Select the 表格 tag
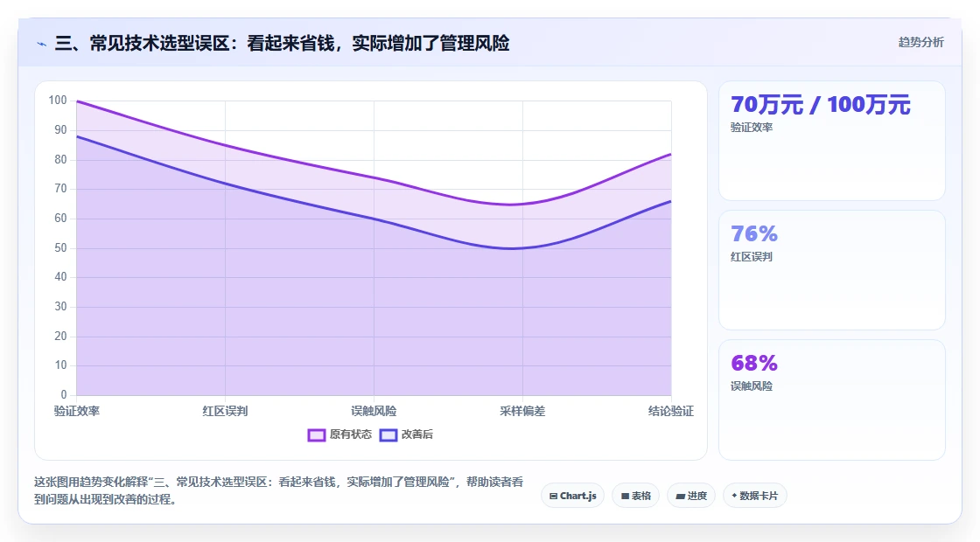 click(635, 496)
